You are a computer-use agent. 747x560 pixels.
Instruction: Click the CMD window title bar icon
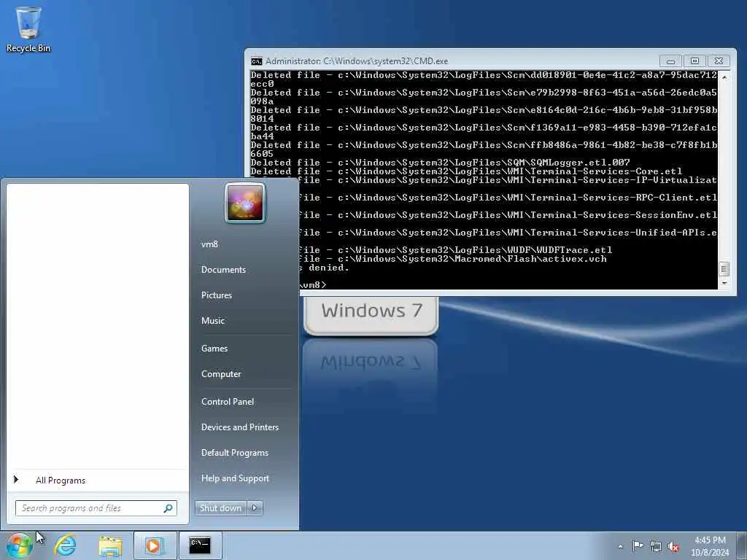(x=256, y=61)
